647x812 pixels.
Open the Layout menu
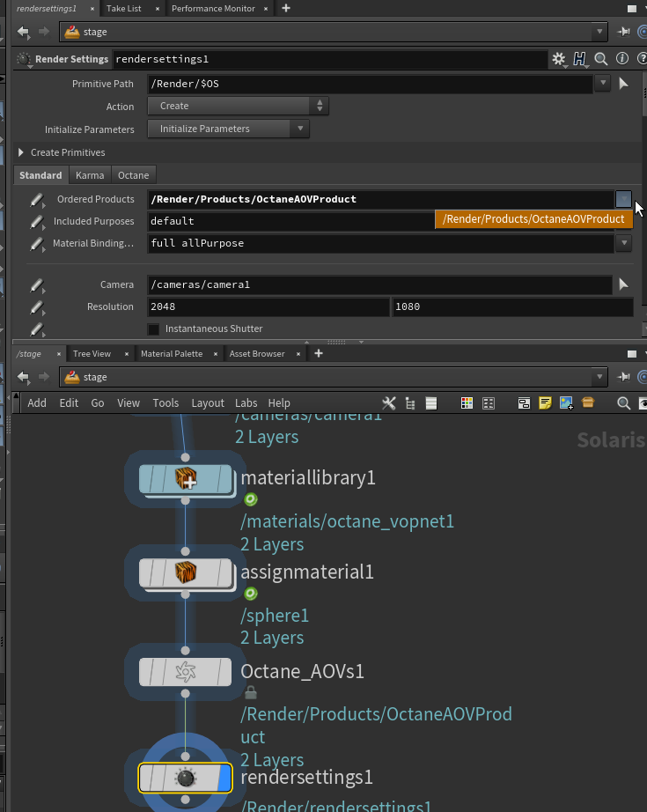pos(208,402)
